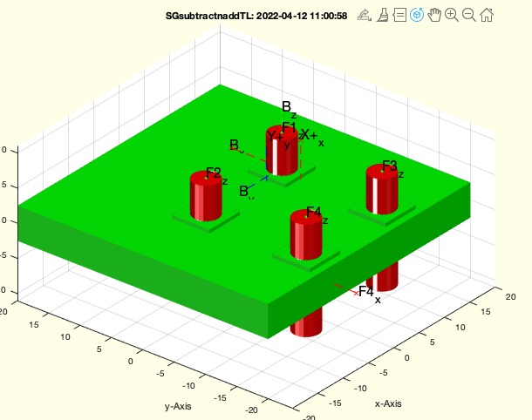Pick the red cylinder under the F3 label
Image resolution: width=532 pixels, height=420 pixels.
(x=381, y=192)
